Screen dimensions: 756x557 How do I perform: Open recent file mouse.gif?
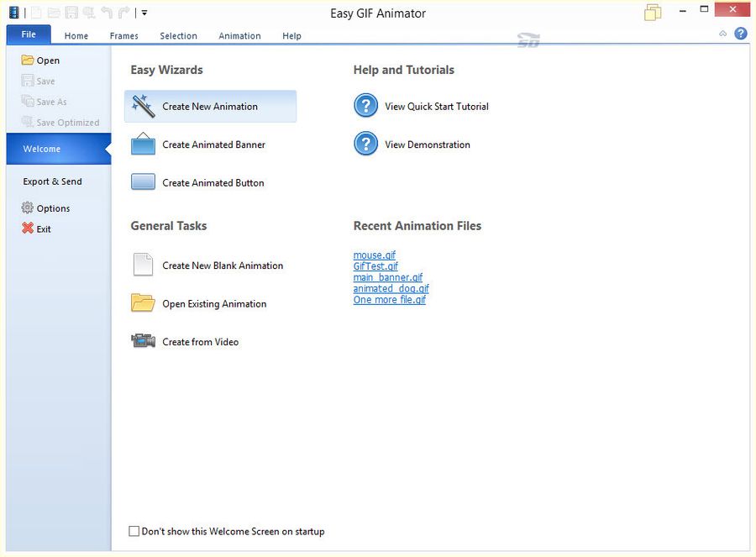tap(375, 255)
